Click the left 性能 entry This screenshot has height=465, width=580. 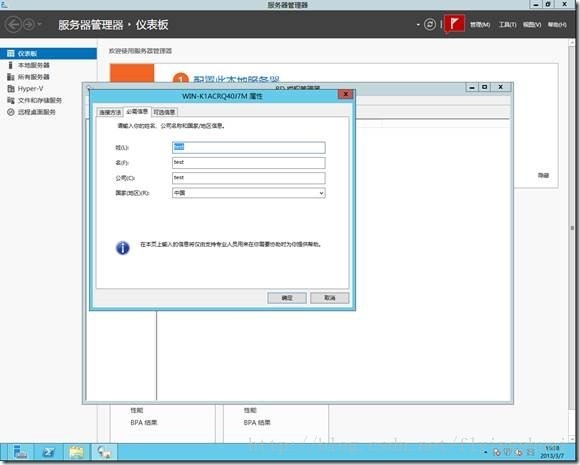[136, 410]
